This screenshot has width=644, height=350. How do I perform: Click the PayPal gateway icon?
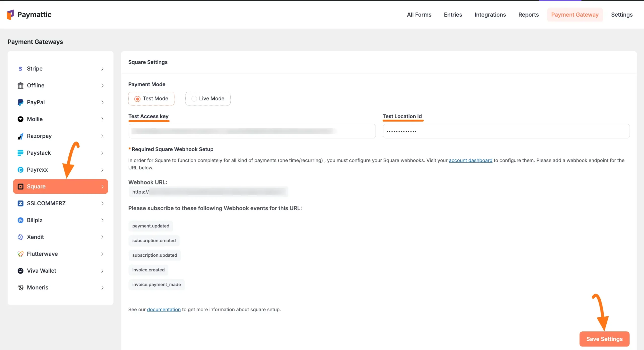pos(20,102)
